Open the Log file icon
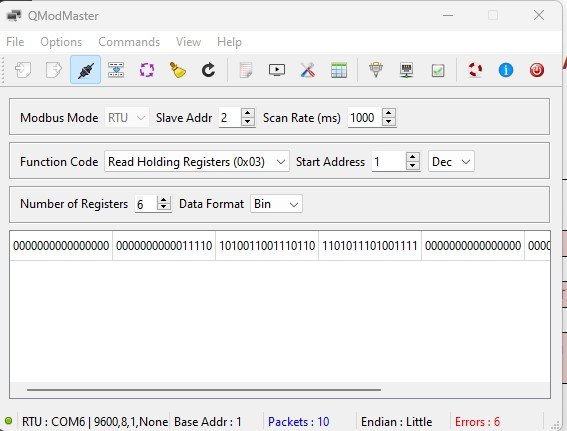The image size is (567, 431). [x=246, y=70]
